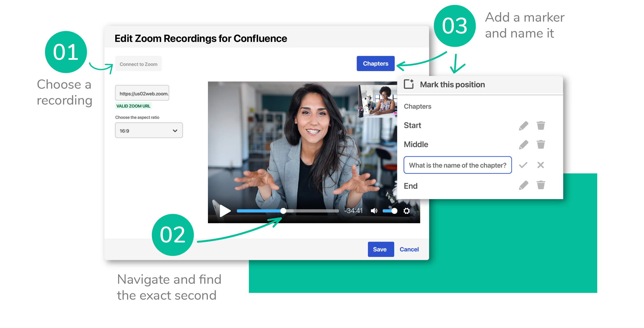The width and height of the screenshot is (644, 328).
Task: Click the confirm (checkmark) icon for new chapter
Action: [523, 165]
